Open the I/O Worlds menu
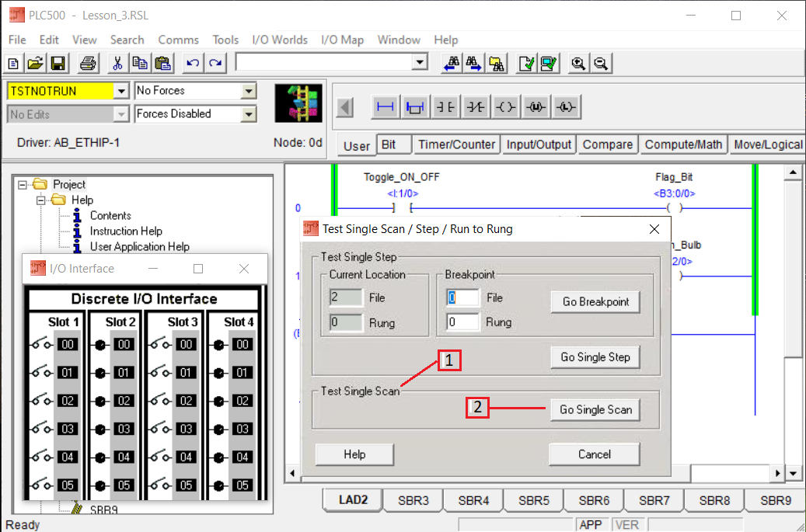The width and height of the screenshot is (806, 532). point(280,40)
